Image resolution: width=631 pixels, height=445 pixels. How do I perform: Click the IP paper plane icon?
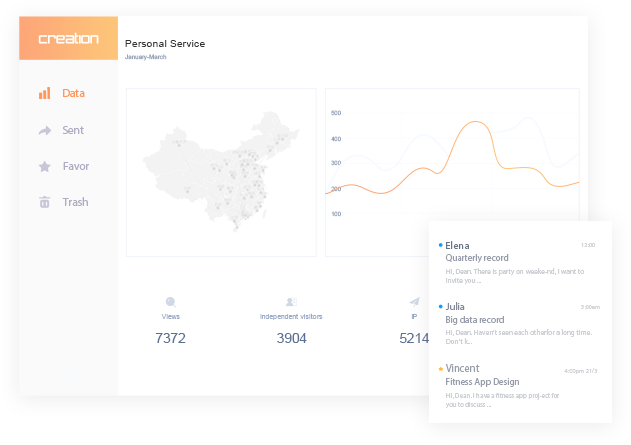tap(414, 301)
